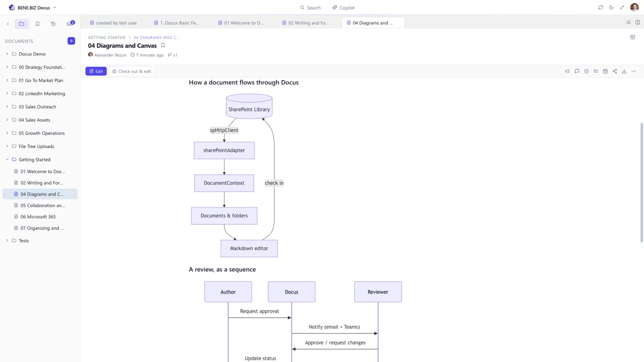The height and width of the screenshot is (362, 644).
Task: Switch to '02 Writing and Fo...' tab
Action: [x=305, y=23]
